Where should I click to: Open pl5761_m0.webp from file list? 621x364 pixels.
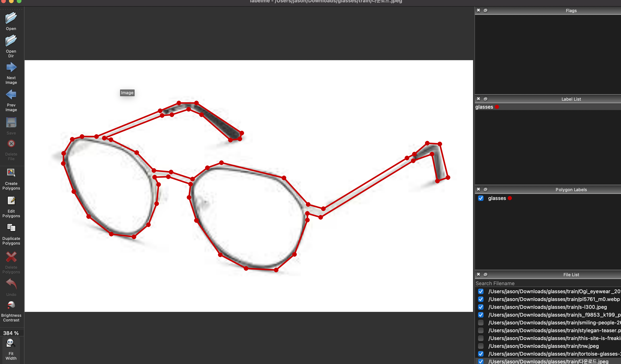point(554,299)
